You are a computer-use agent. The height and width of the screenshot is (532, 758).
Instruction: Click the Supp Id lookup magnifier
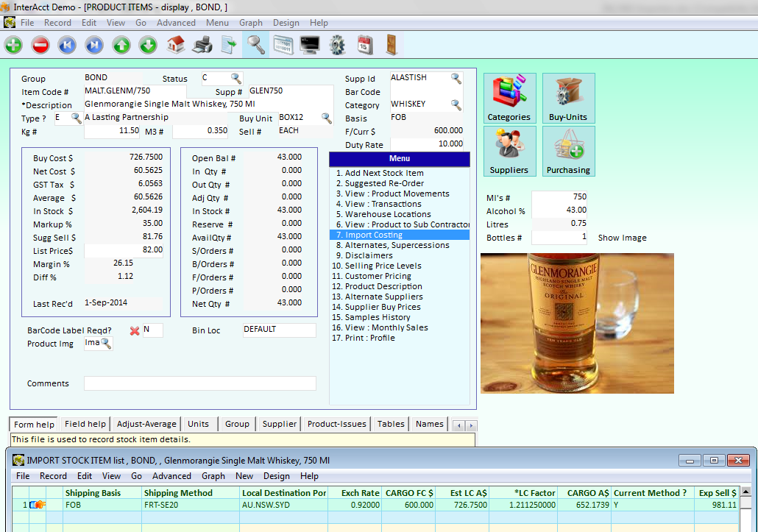coord(456,78)
